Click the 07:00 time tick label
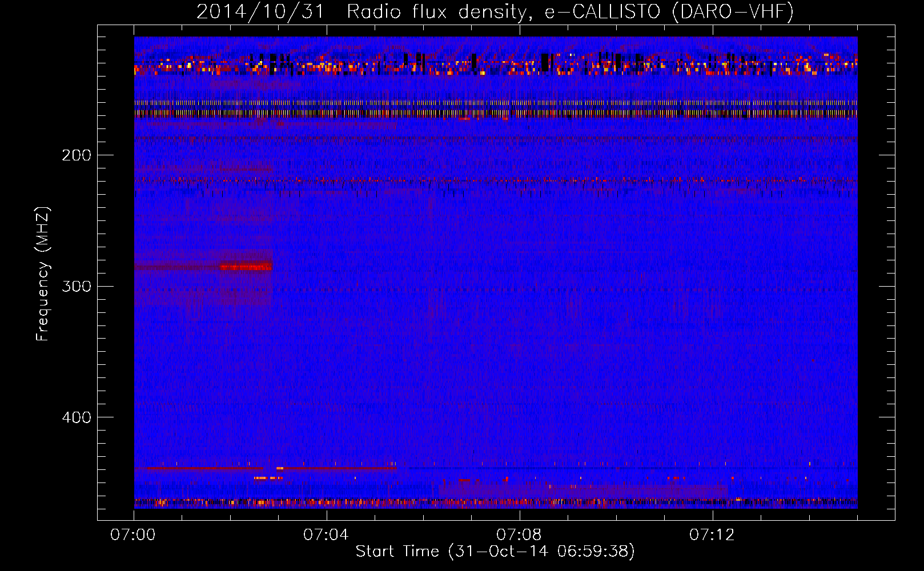Screen dimensions: 924x571 click(133, 535)
